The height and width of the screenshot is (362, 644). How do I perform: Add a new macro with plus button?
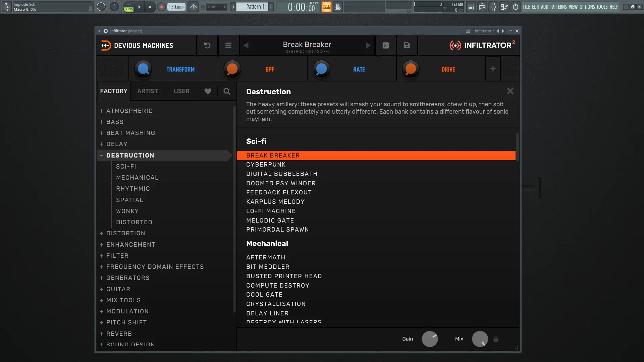click(x=492, y=69)
